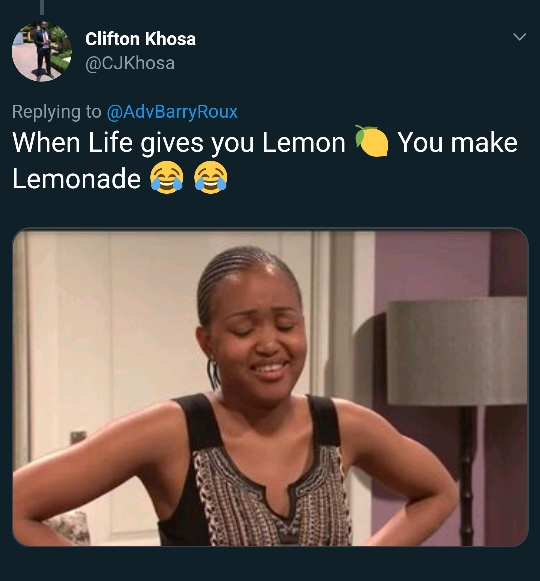Viewport: 540px width, 581px height.
Task: Click the gray lamp shade in the GIF
Action: (457, 350)
